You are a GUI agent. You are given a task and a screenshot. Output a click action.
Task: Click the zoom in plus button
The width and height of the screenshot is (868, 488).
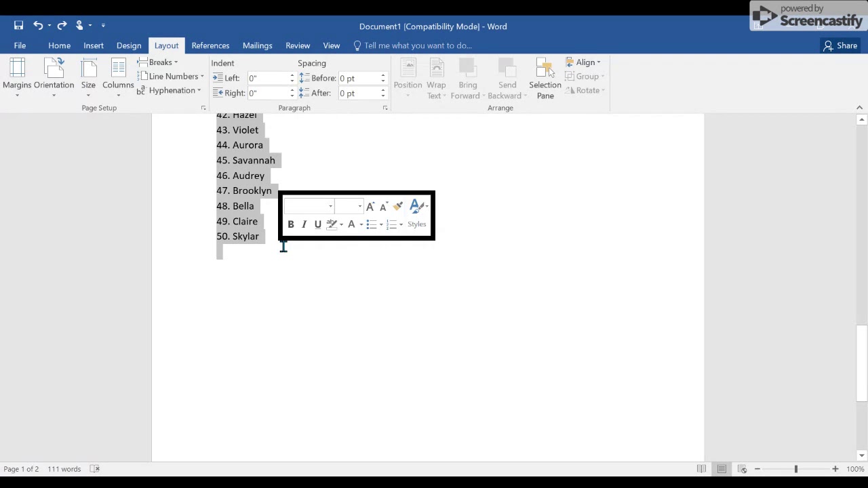tap(835, 469)
